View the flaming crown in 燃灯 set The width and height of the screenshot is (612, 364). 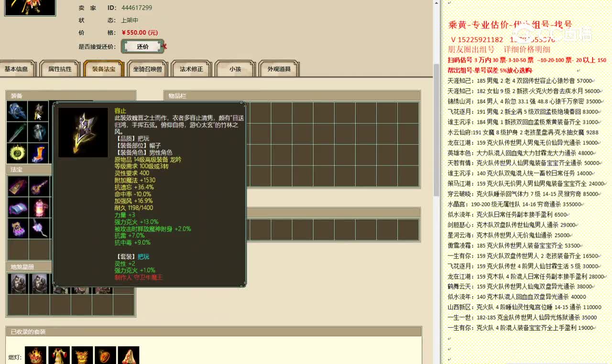click(35, 356)
